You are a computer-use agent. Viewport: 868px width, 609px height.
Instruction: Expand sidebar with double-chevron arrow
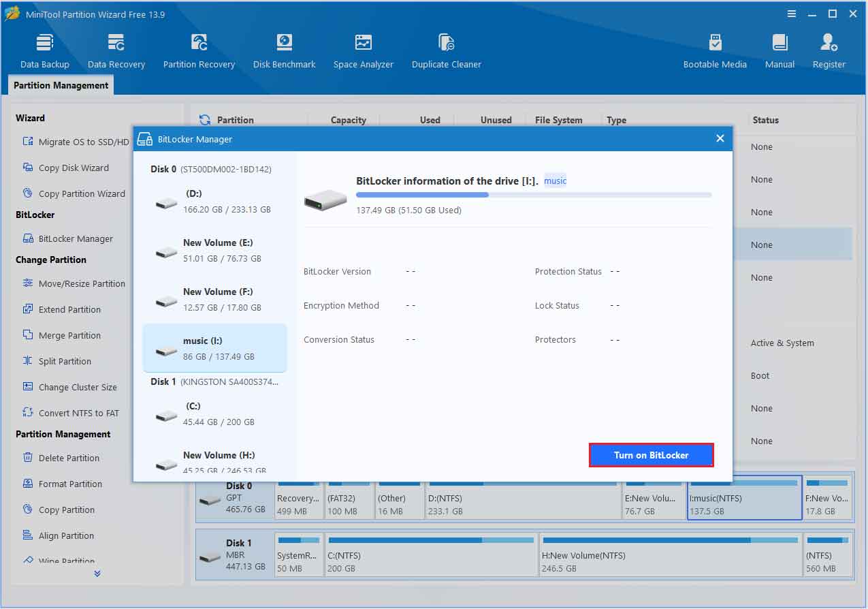(x=97, y=574)
